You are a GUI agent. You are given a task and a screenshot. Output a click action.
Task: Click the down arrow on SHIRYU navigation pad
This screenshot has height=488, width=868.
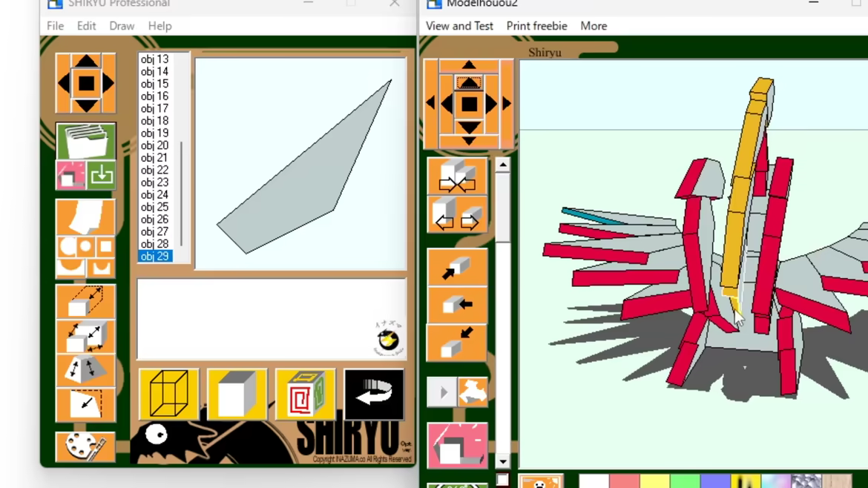[x=86, y=105]
